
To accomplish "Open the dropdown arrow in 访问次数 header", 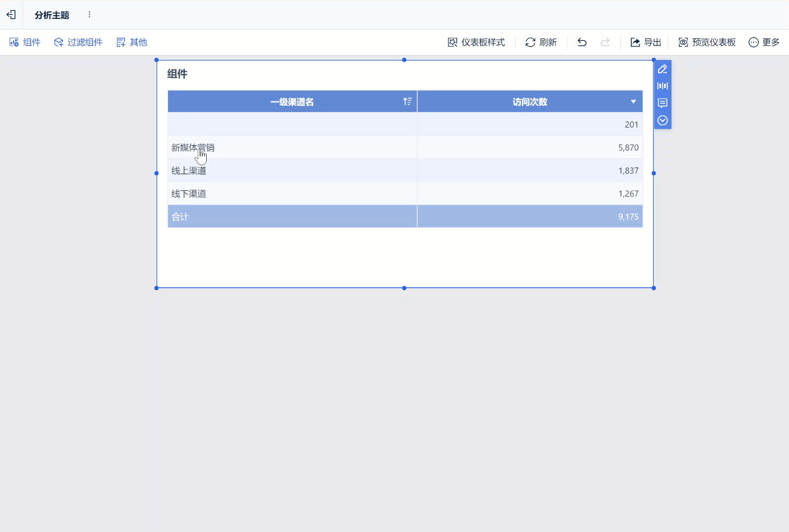I will 633,102.
